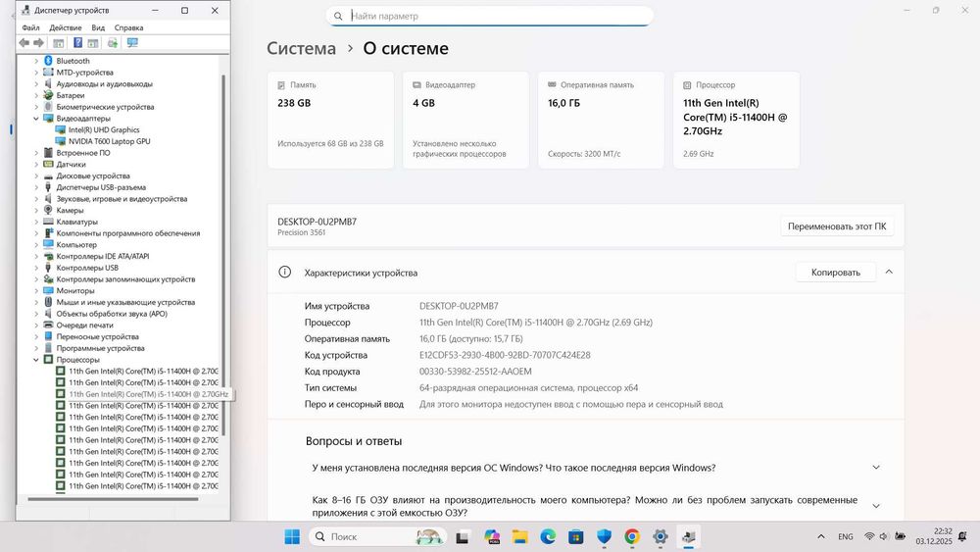Image resolution: width=980 pixels, height=552 pixels.
Task: Click the Bluetooth category icon in device tree
Action: point(48,61)
